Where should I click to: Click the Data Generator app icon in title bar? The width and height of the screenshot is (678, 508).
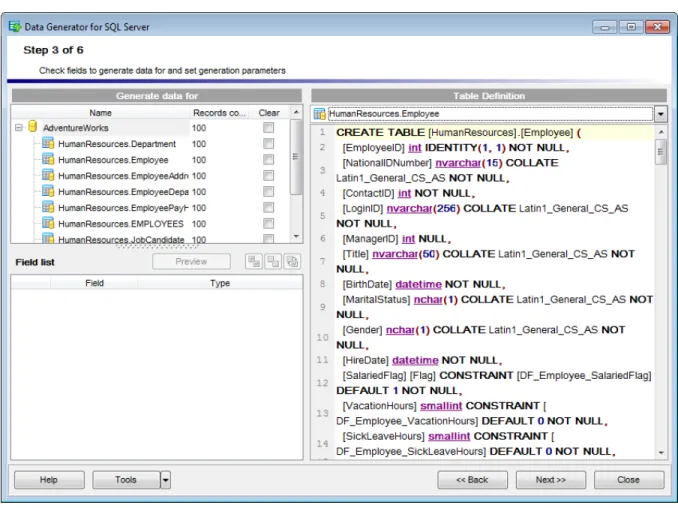(15, 26)
